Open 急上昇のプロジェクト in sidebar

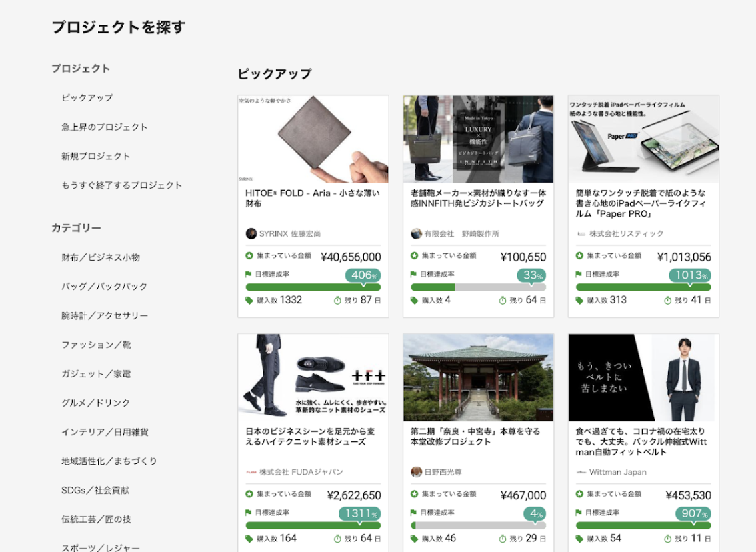click(x=104, y=127)
